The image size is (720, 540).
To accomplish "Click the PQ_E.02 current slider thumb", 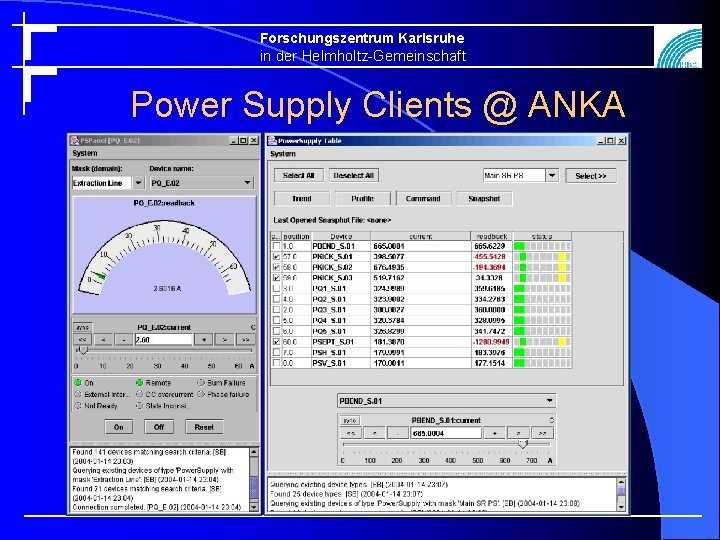I will point(84,351).
